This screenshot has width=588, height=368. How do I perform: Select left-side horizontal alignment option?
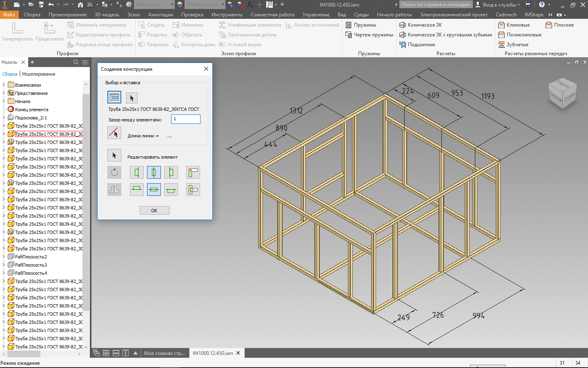pyautogui.click(x=137, y=172)
